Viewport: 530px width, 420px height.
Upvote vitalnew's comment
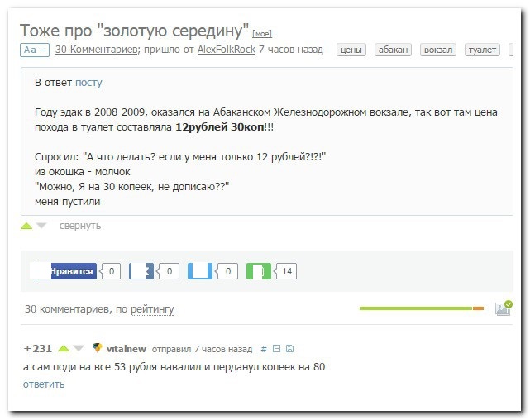pos(64,348)
